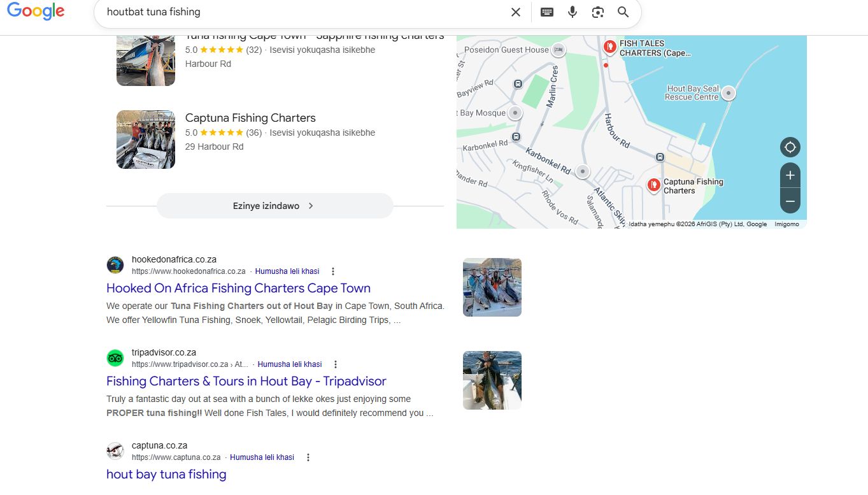Image resolution: width=868 pixels, height=495 pixels.
Task: Open the hout bay tuna fishing link
Action: 166,474
